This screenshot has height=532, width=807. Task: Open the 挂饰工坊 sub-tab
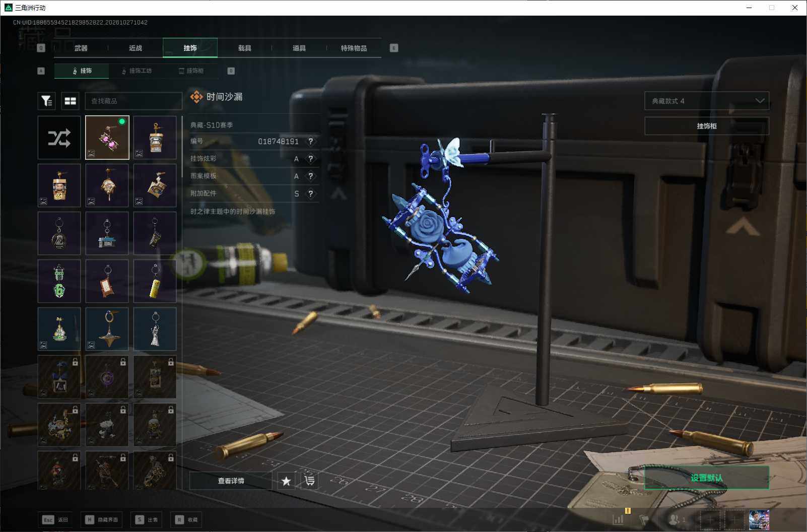click(137, 71)
